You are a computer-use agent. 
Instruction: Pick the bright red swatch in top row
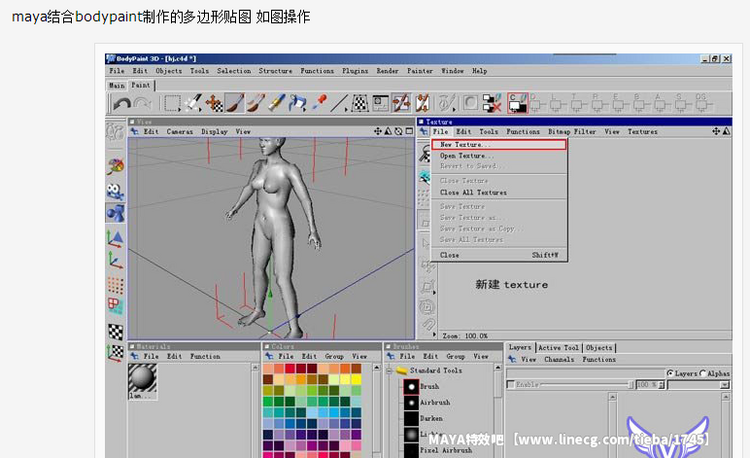coord(290,368)
